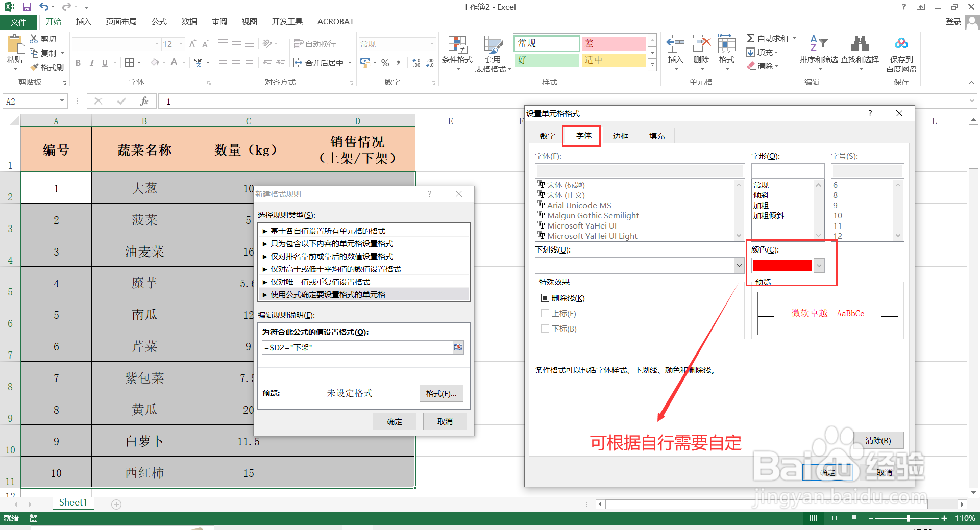Toggle the 删除线 strikethrough checkbox
This screenshot has width=980, height=530.
pos(545,298)
